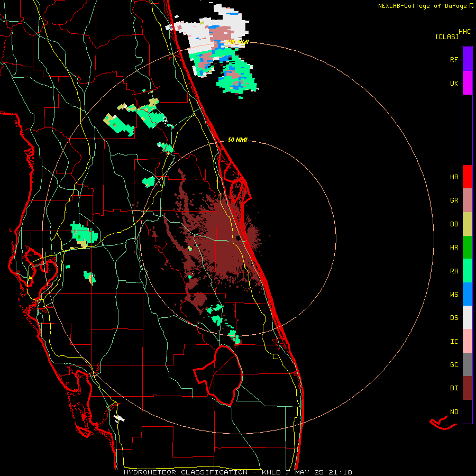476x476 pixels.
Task: Click the [CLAS] units label
Action: 447,37
